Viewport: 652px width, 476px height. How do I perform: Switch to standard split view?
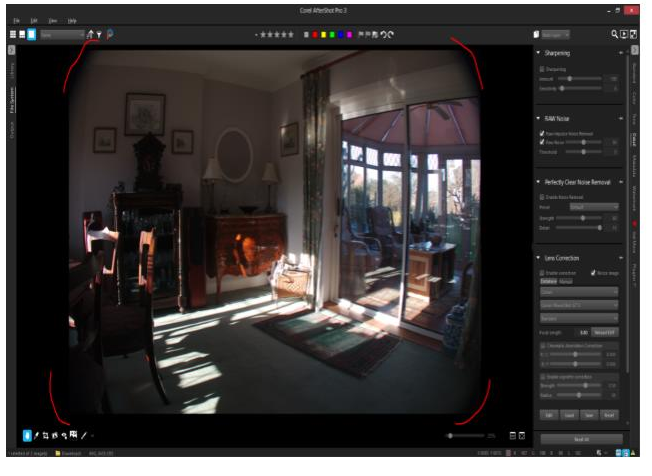[22, 35]
